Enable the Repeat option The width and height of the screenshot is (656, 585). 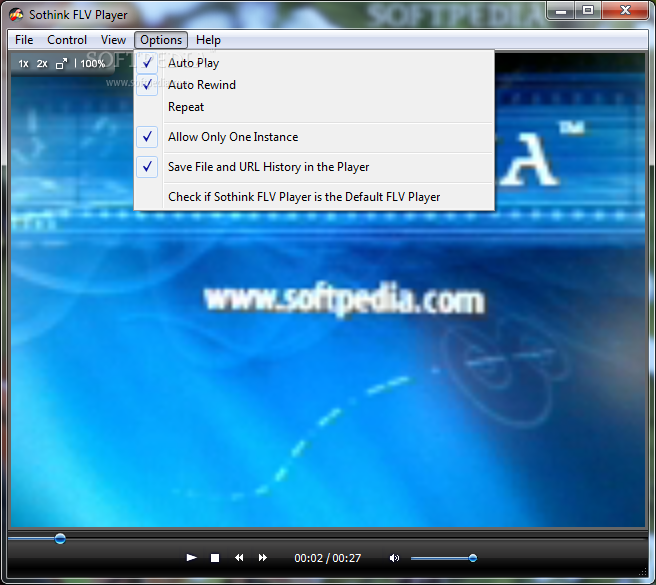(314, 107)
